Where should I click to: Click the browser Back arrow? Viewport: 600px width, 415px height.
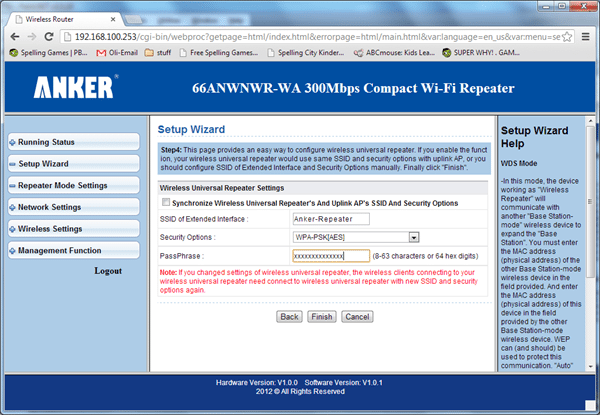tap(15, 37)
